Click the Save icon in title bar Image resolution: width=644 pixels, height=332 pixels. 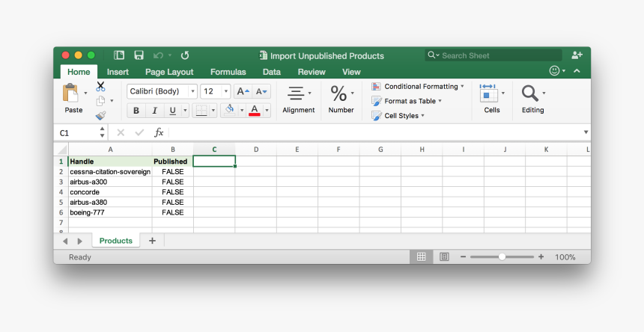click(139, 55)
